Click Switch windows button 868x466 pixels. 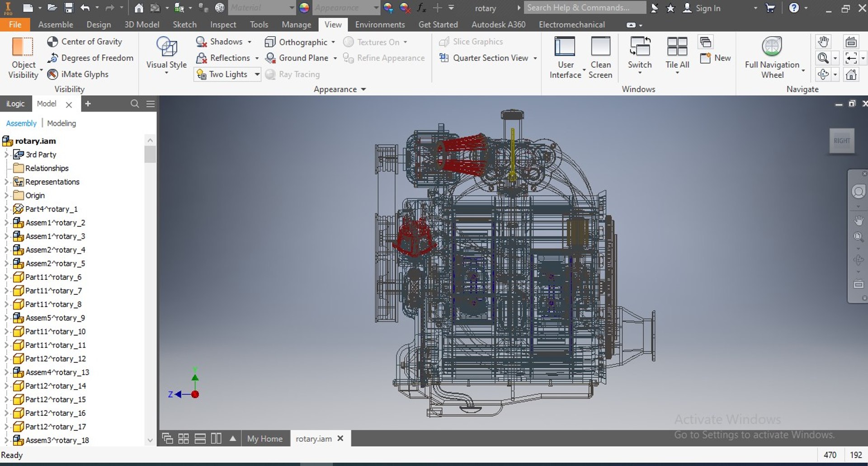[640, 54]
